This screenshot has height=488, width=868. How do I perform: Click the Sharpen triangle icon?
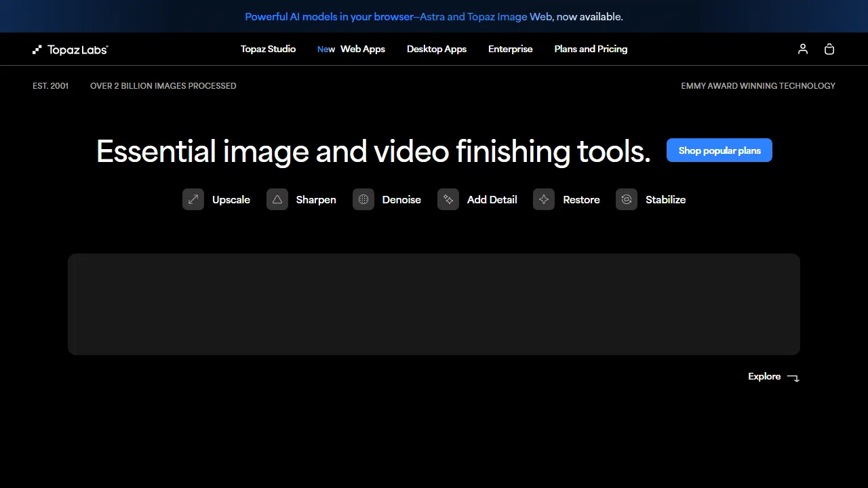(277, 199)
